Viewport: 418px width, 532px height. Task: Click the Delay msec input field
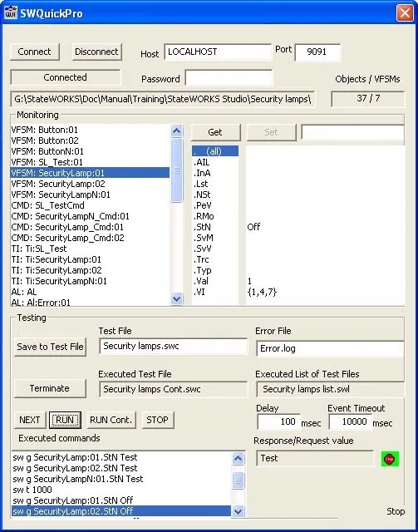point(278,421)
